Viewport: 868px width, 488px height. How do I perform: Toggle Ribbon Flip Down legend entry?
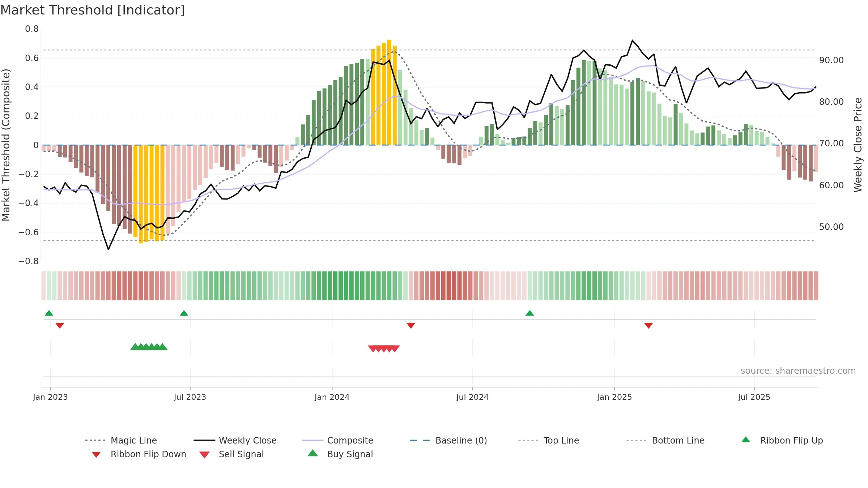point(139,454)
